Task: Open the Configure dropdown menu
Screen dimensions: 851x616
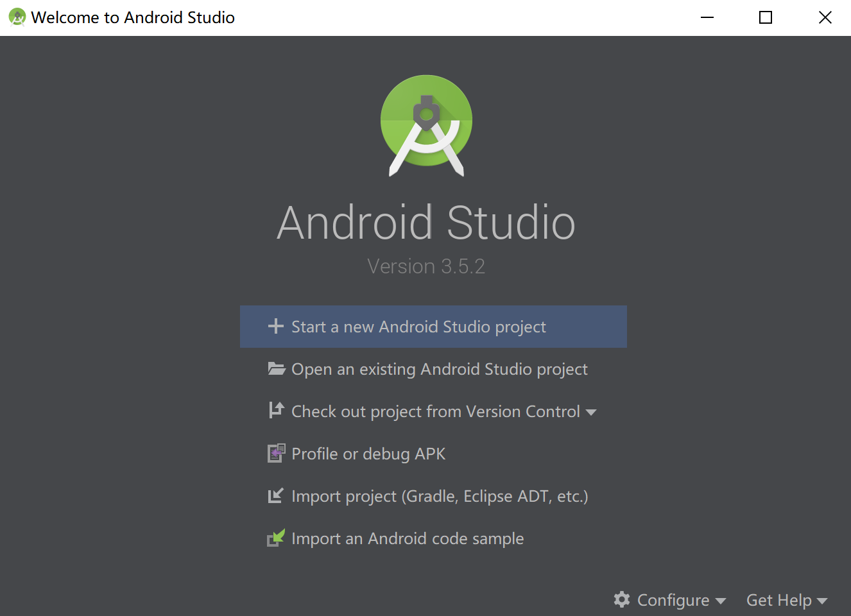Action: pos(670,600)
